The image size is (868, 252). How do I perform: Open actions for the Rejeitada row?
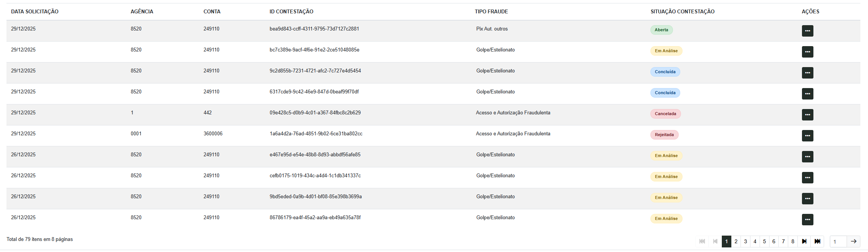tap(807, 136)
